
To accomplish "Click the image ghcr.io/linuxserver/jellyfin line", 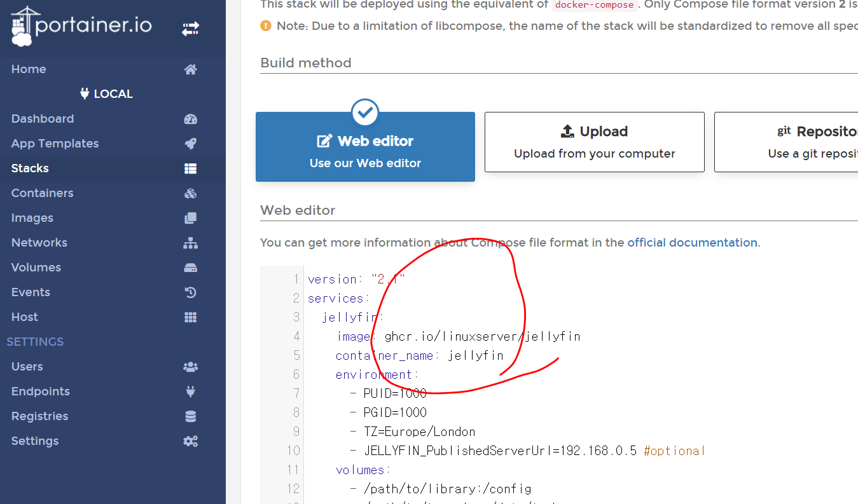I will coord(459,336).
